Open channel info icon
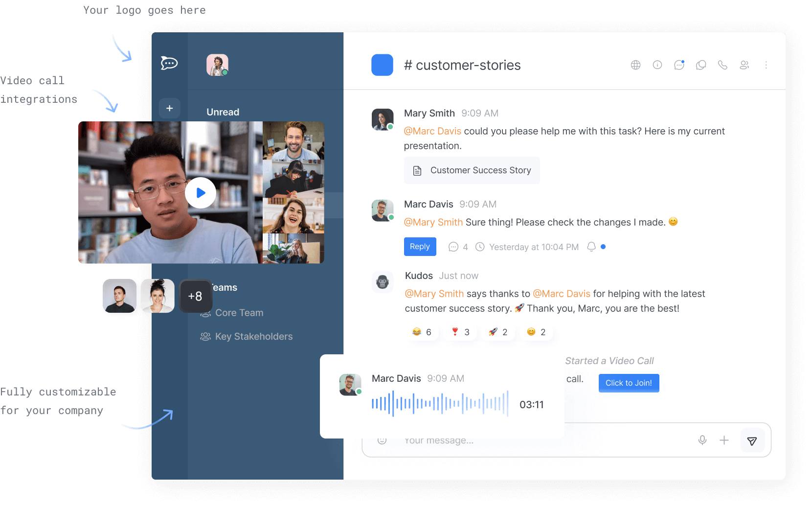This screenshot has width=812, height=508. click(657, 65)
